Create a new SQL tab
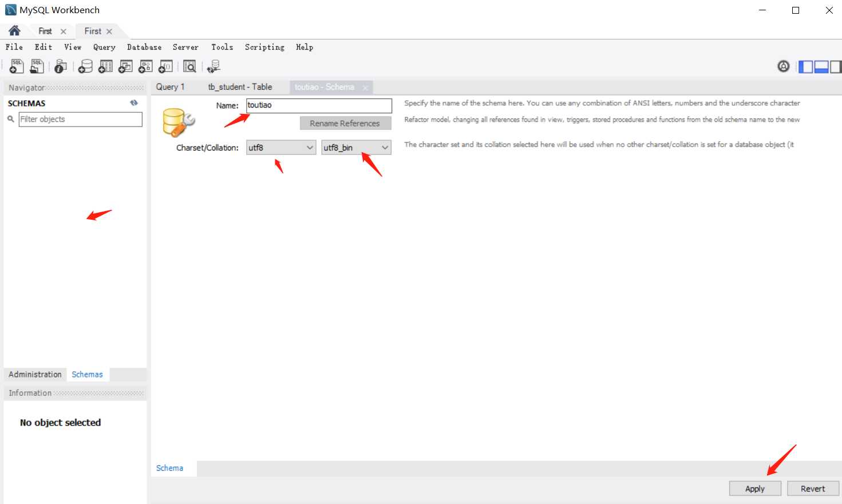Viewport: 842px width, 504px height. (x=17, y=66)
